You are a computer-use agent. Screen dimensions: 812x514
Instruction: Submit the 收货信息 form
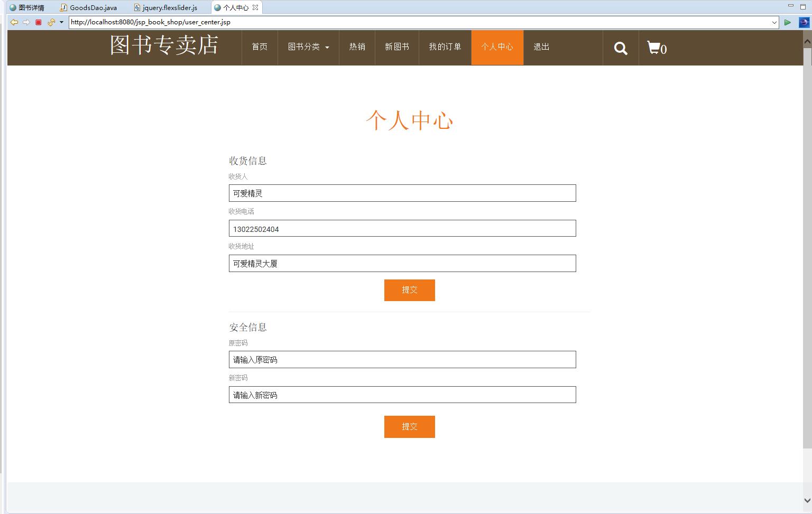(409, 290)
